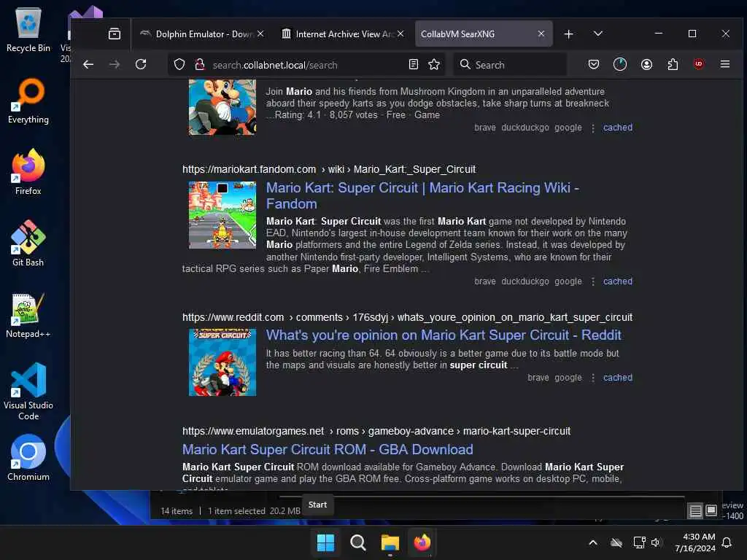The width and height of the screenshot is (747, 560).
Task: Switch to the Internet Archive tab
Action: coord(343,34)
